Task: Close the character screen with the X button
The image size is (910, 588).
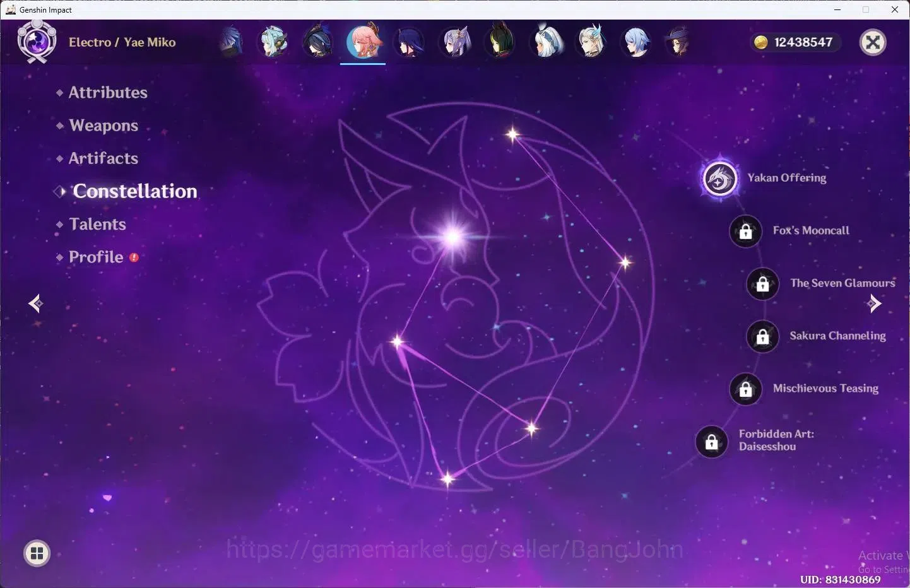Action: 873,42
